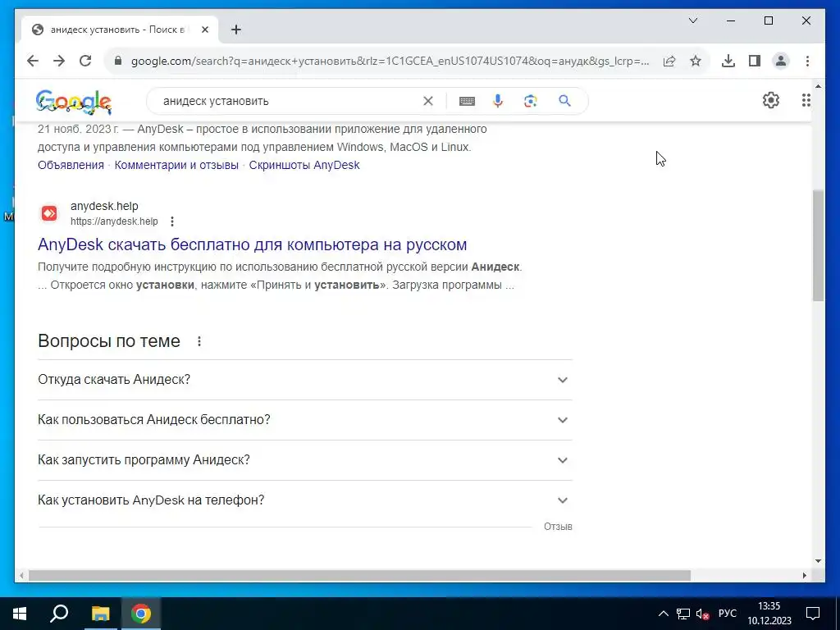Open Chrome three-dot menu
840x630 pixels.
807,61
